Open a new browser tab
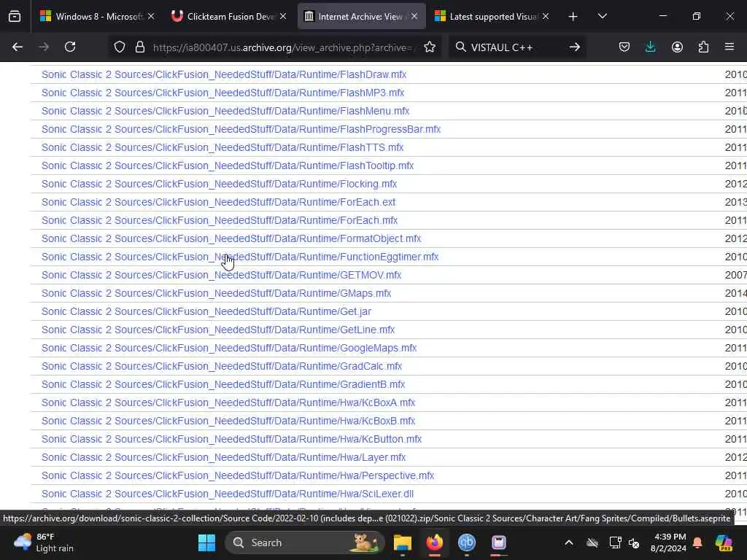The image size is (747, 560). pos(573,17)
